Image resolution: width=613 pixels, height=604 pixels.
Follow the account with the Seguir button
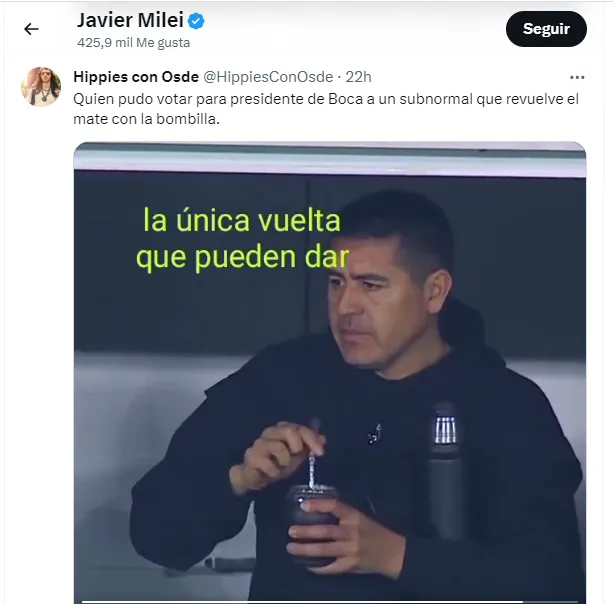coord(546,29)
